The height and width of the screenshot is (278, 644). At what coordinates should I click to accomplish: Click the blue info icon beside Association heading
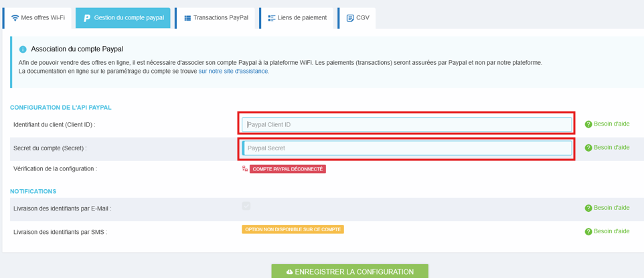click(x=23, y=49)
